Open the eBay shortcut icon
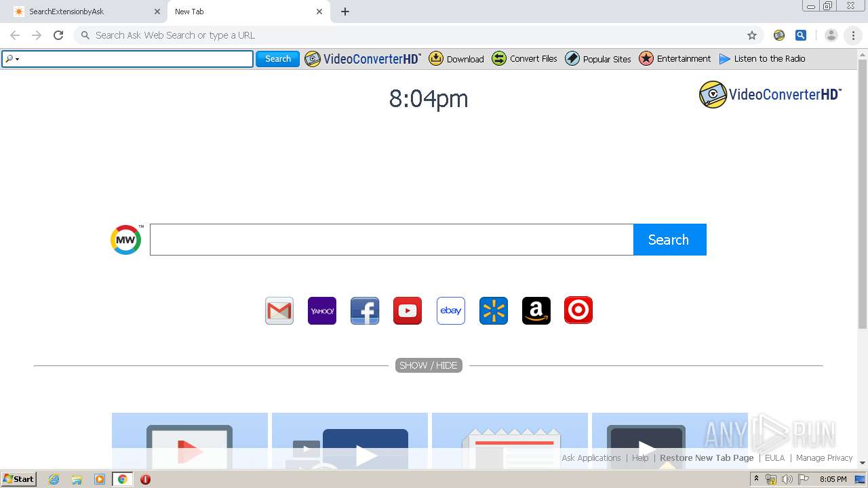 coord(451,310)
